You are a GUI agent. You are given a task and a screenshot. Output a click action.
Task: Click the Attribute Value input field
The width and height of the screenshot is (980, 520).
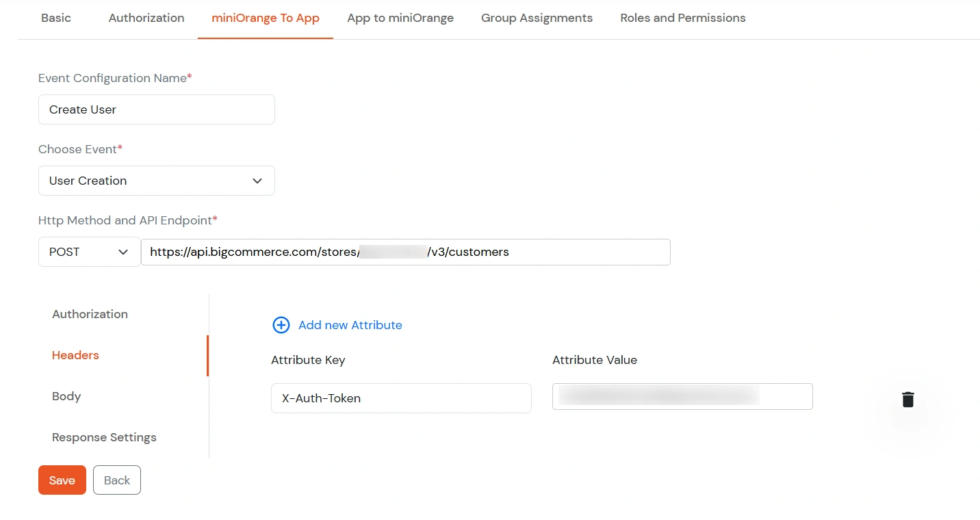[x=682, y=396]
